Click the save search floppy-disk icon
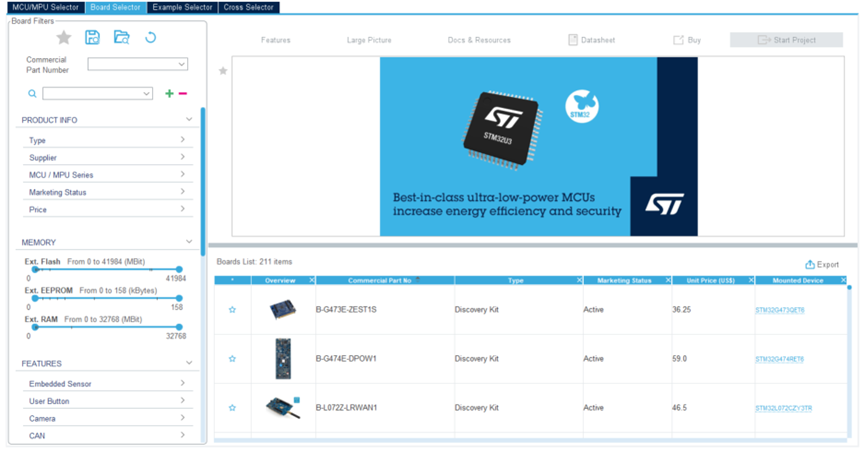Image resolution: width=865 pixels, height=453 pixels. tap(92, 38)
